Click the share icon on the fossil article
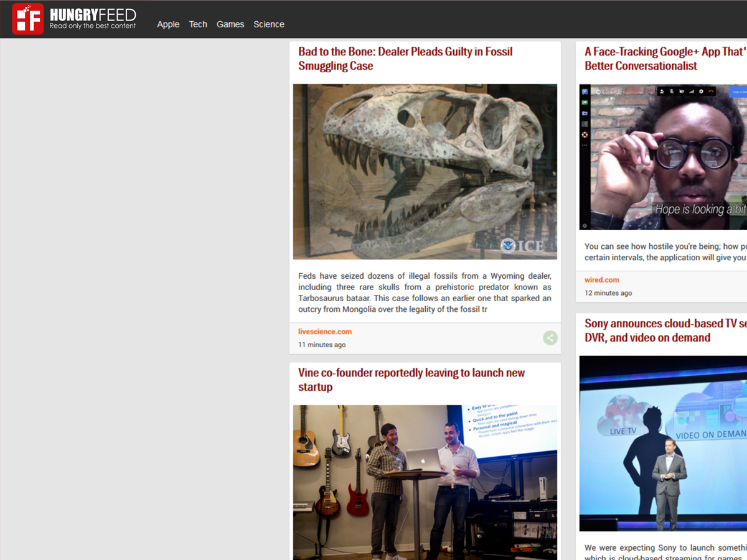 click(x=550, y=338)
